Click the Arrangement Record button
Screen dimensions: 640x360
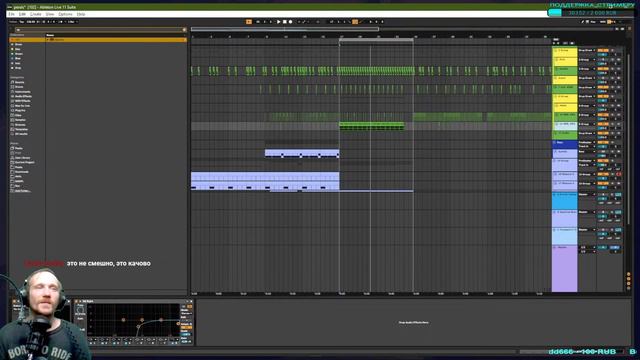[x=291, y=22]
